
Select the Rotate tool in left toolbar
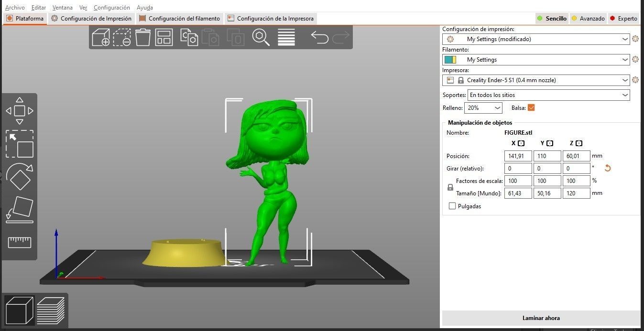tap(20, 176)
